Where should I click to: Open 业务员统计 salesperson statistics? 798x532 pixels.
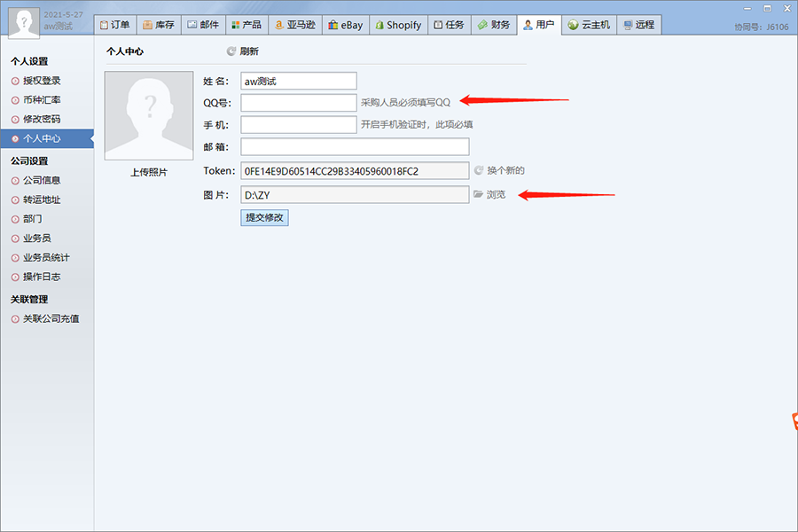(46, 258)
